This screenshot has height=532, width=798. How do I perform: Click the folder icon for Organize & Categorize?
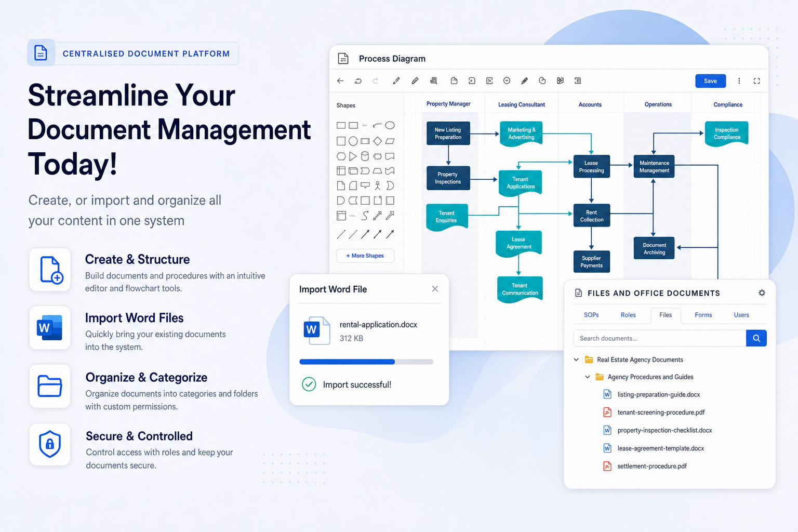[x=50, y=386]
